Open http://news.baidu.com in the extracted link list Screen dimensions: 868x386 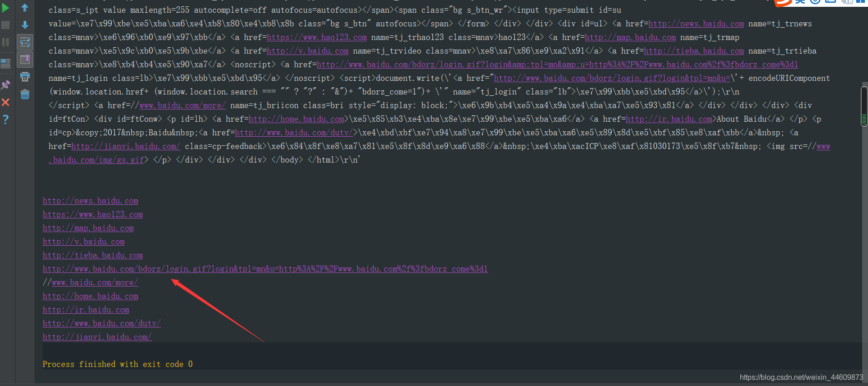(x=90, y=201)
